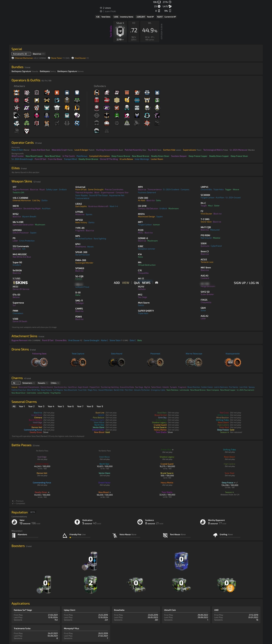The width and height of the screenshot is (272, 644).
Task: Click the Ethereal Marksman special skin
Action: pyautogui.click(x=24, y=58)
